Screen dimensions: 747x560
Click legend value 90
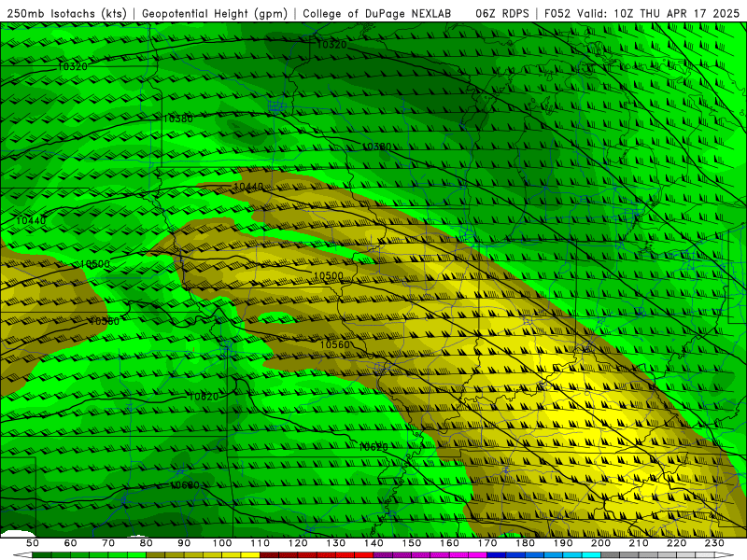click(x=184, y=543)
